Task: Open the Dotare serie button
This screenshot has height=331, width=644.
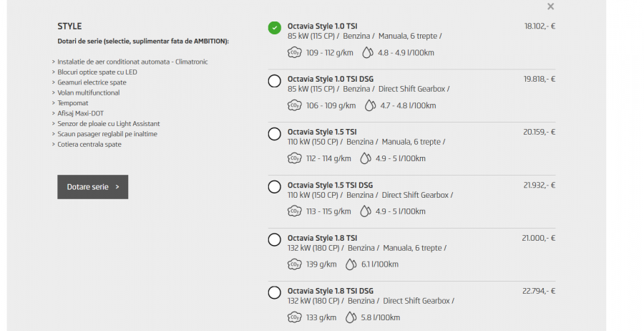Action: point(93,187)
